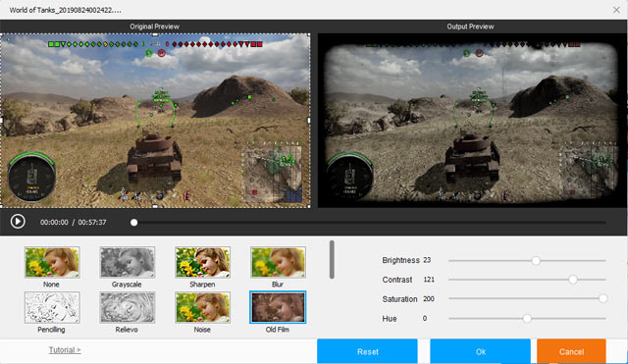This screenshot has height=364, width=628.
Task: Select the Old Film filter
Action: tap(278, 307)
